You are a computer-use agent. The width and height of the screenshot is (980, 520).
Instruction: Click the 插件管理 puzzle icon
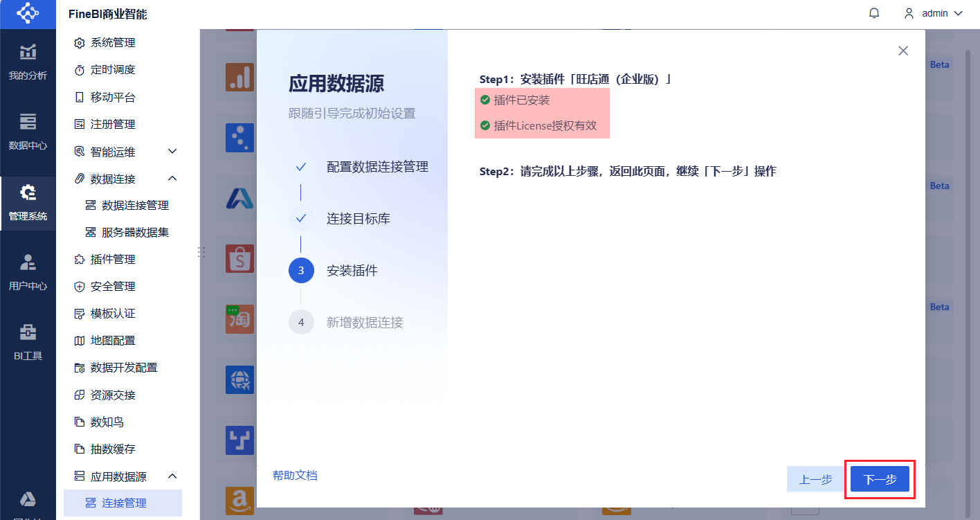click(79, 260)
